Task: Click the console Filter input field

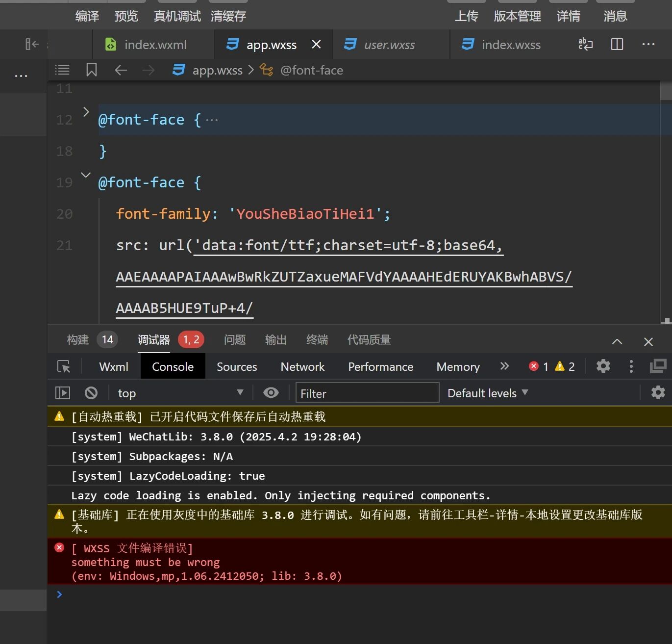Action: point(367,393)
